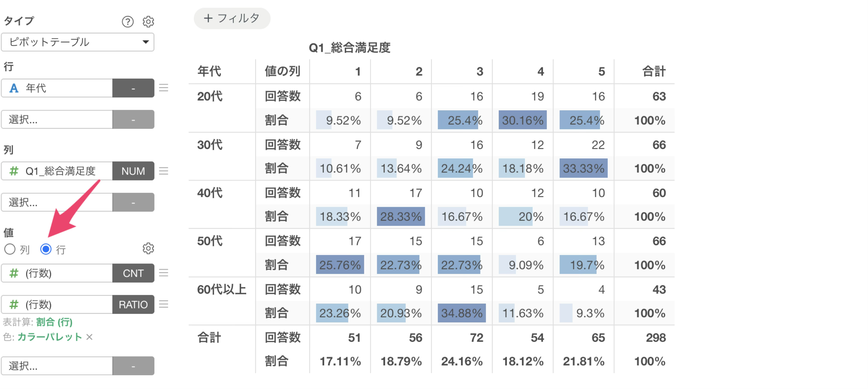Open the NUM function menu for Q1_総合満足度

point(133,171)
